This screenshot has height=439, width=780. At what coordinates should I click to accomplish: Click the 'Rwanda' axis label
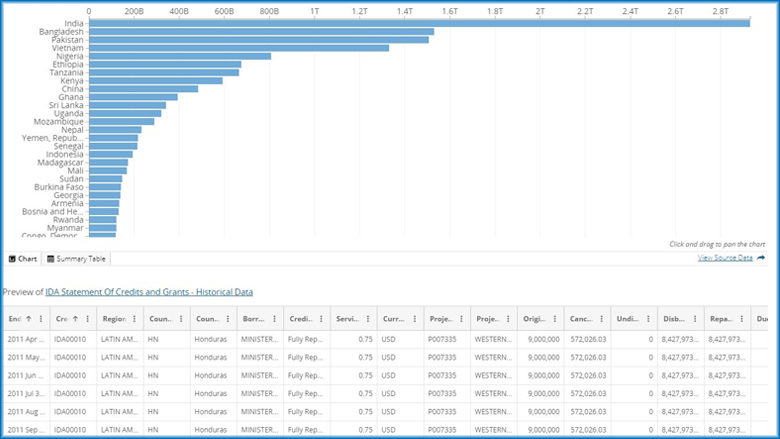point(69,220)
